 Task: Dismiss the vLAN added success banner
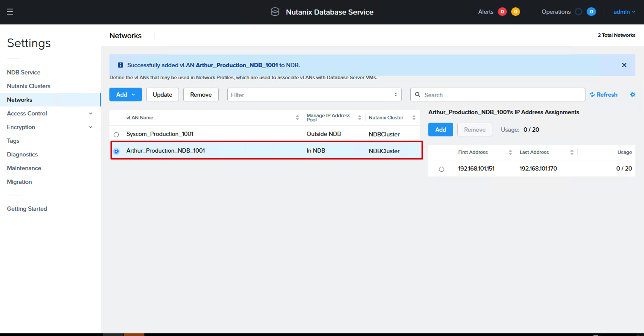(x=624, y=65)
